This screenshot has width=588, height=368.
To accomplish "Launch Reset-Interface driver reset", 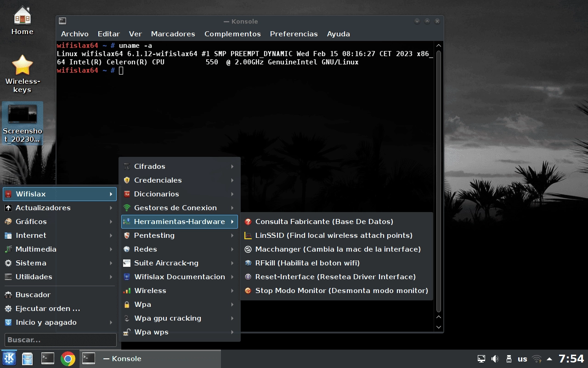I will tap(337, 277).
